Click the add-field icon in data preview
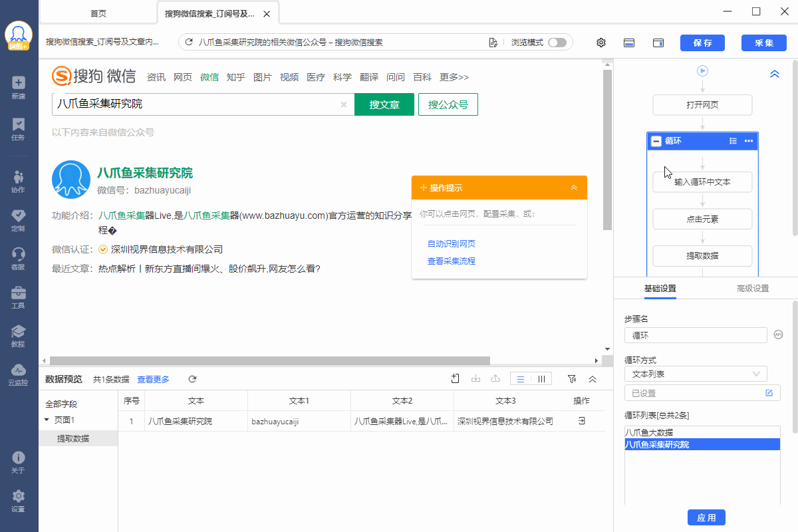This screenshot has width=798, height=532. pyautogui.click(x=456, y=378)
